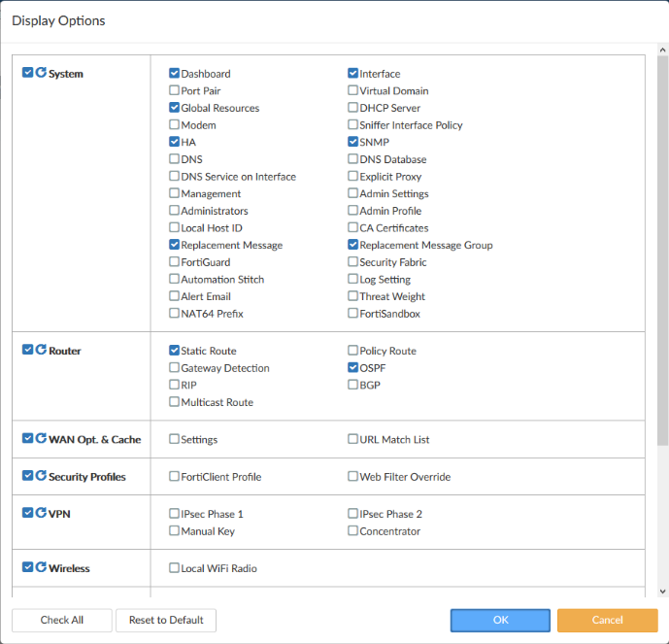Viewport: 669px width, 644px height.
Task: Uncheck Replacement Message Group
Action: coord(352,244)
